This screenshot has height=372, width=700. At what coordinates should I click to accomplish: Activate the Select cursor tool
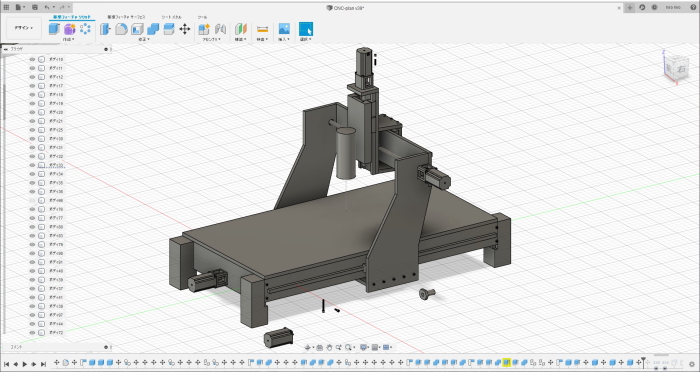(x=306, y=29)
